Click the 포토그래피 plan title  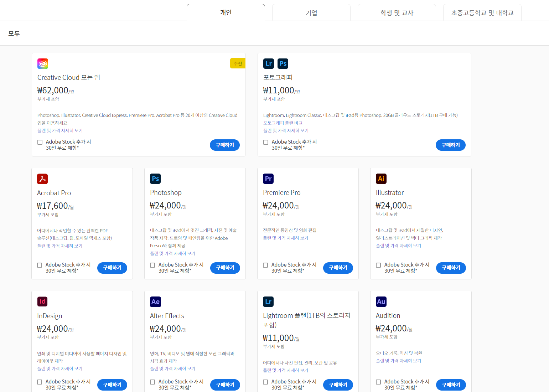278,78
